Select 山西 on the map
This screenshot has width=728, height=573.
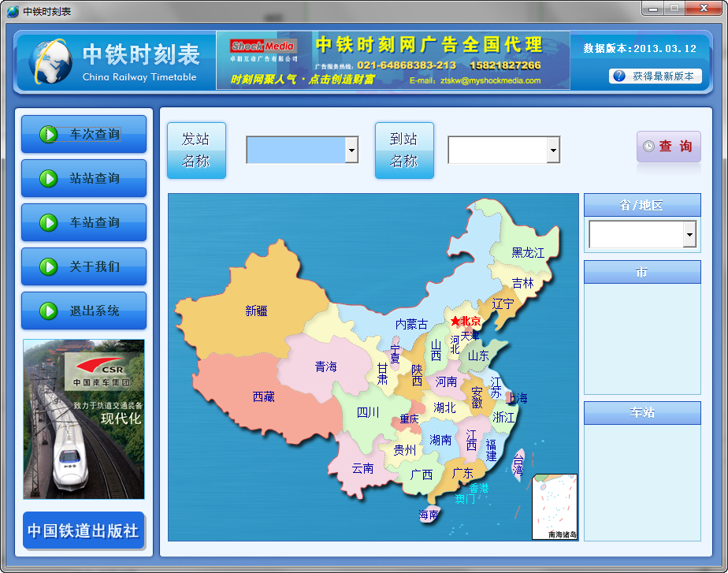pos(436,351)
